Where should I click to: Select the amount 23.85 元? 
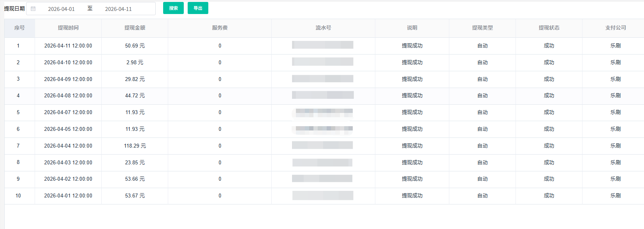[135, 162]
